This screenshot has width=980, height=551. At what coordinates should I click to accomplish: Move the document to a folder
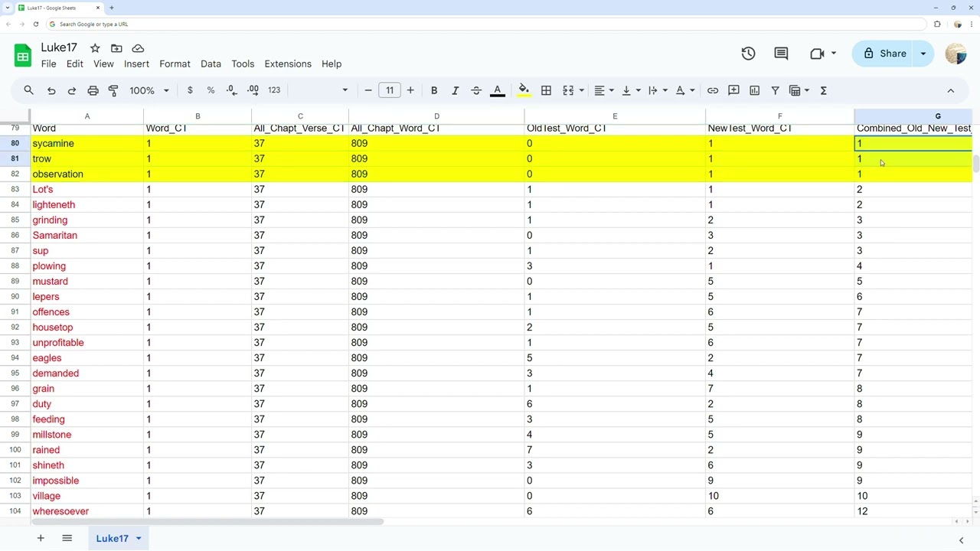coord(116,48)
